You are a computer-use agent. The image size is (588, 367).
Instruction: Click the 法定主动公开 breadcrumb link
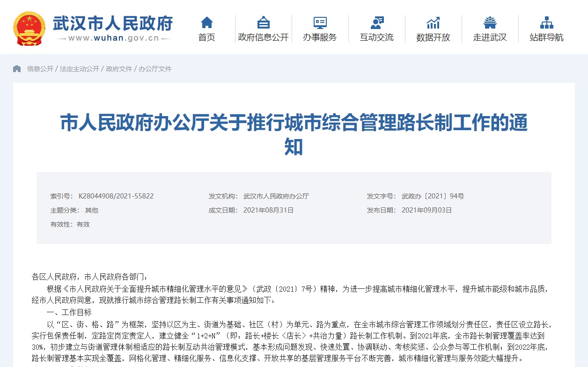point(80,69)
